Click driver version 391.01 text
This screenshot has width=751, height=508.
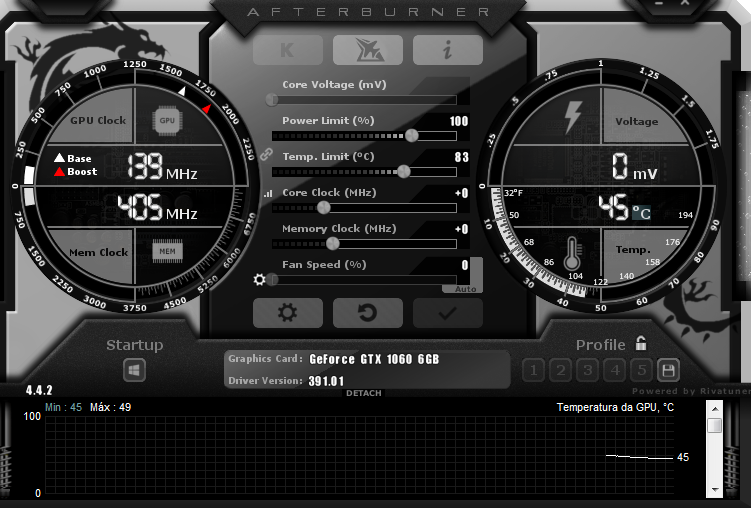point(326,381)
